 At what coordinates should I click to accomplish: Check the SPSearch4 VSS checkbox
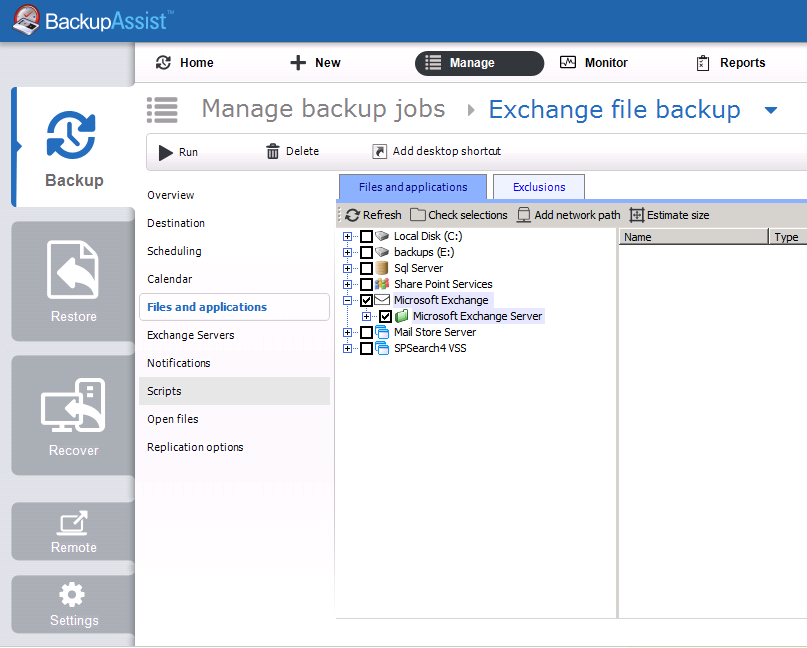(366, 348)
